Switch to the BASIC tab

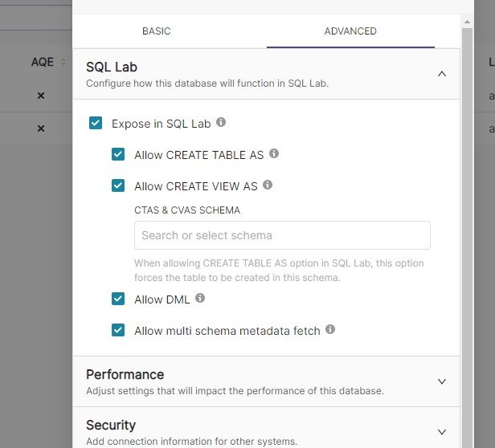pos(156,31)
